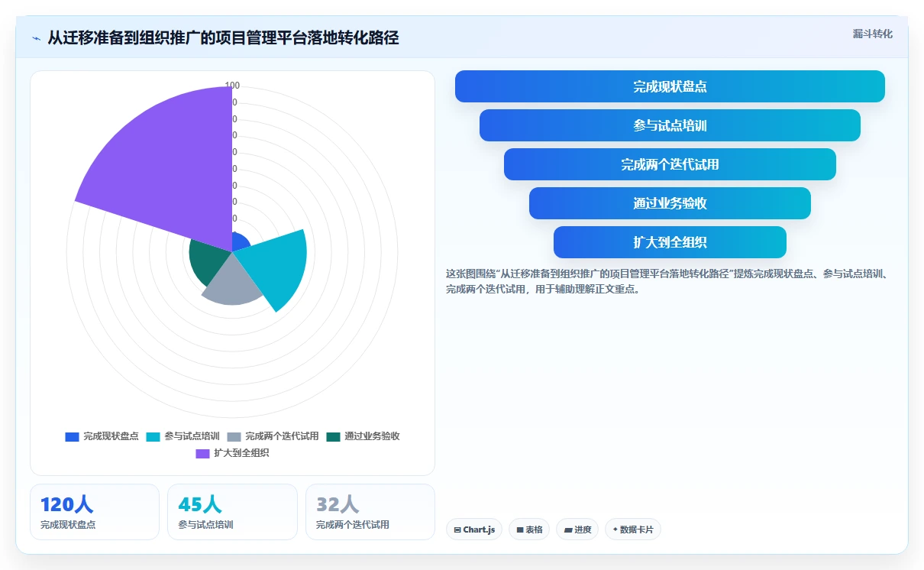Toggle 参与试点培训 legend cyan swatch
Image resolution: width=924 pixels, height=570 pixels.
(153, 436)
